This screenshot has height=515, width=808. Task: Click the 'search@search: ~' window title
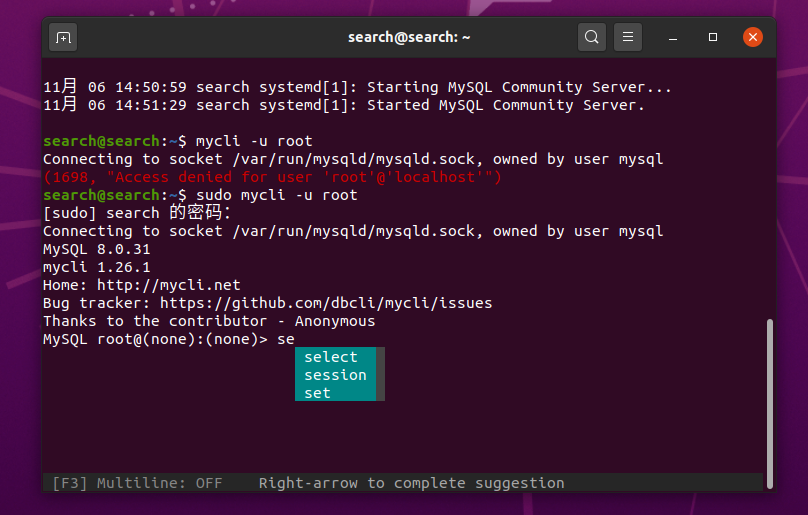pyautogui.click(x=409, y=37)
